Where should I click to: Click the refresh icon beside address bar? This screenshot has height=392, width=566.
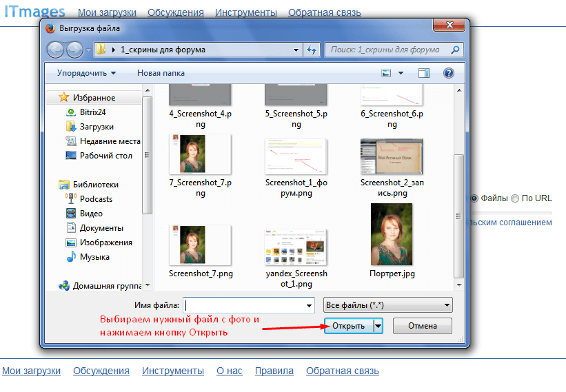(312, 50)
